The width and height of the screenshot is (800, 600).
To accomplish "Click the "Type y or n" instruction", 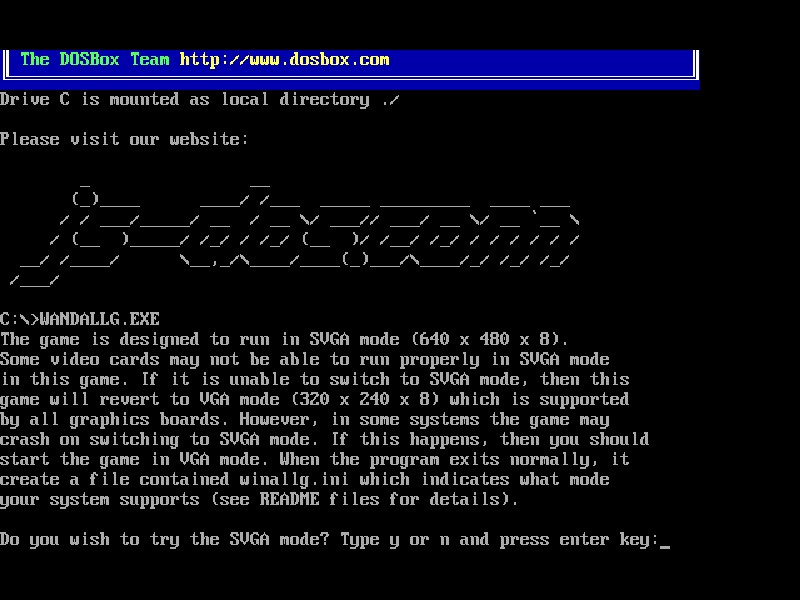I will [394, 540].
